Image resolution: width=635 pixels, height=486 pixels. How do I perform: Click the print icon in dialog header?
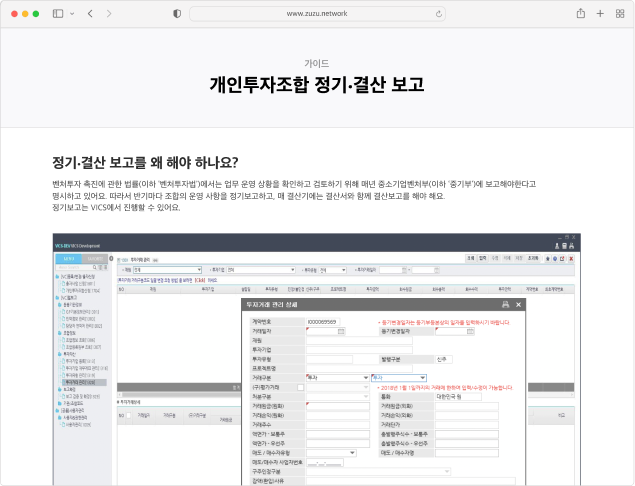click(x=506, y=304)
